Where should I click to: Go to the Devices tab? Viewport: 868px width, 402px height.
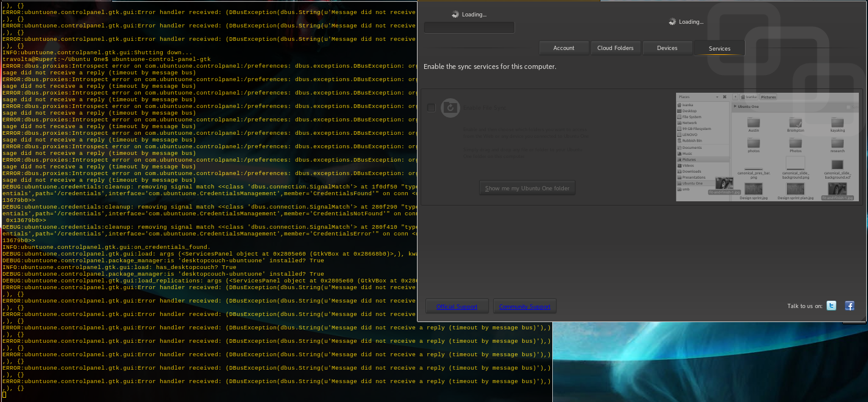667,48
